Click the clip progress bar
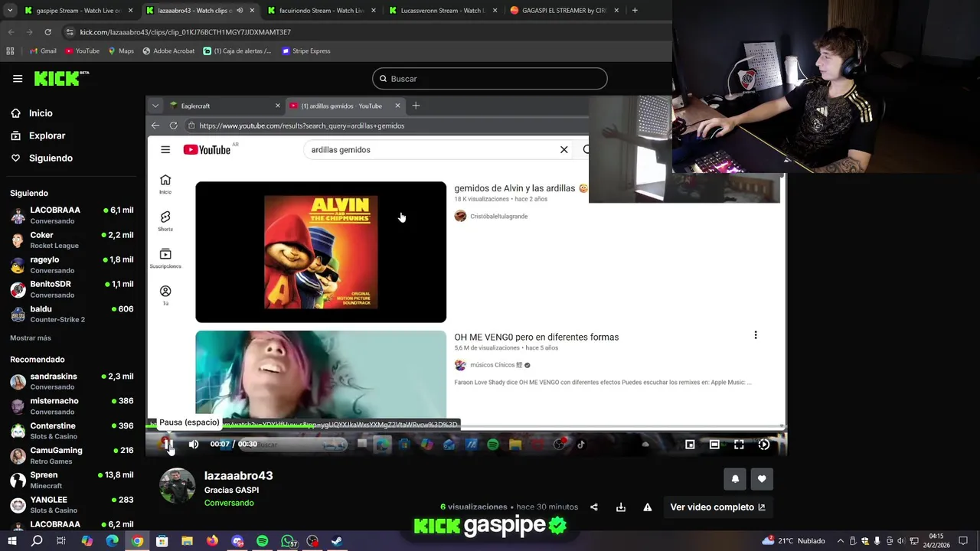Viewport: 980px width, 551px height. (x=466, y=427)
